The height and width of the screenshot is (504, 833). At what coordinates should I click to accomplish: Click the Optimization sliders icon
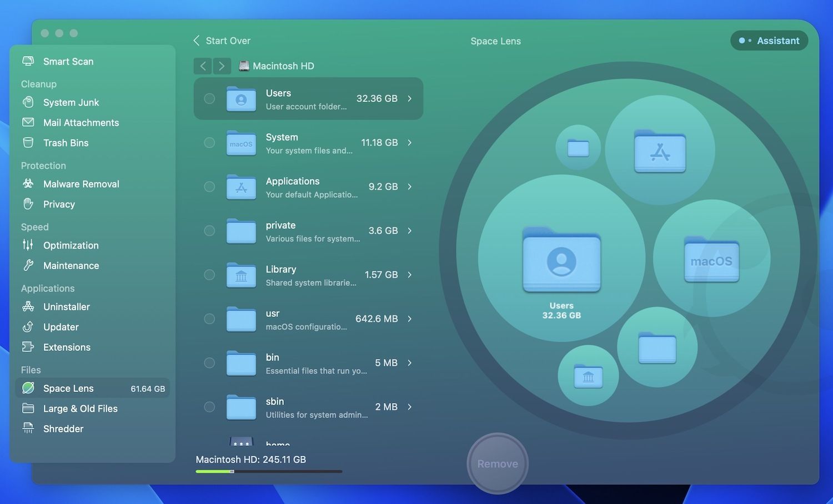(x=28, y=245)
